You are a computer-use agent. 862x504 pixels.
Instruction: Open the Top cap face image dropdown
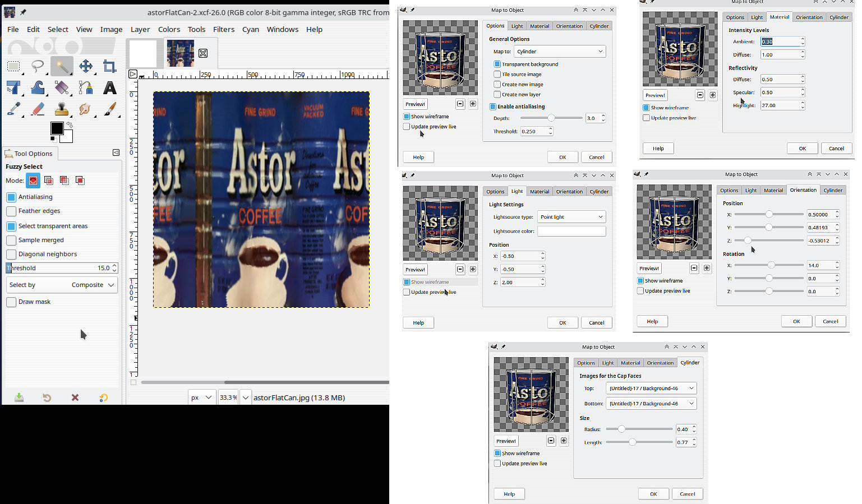coord(651,388)
